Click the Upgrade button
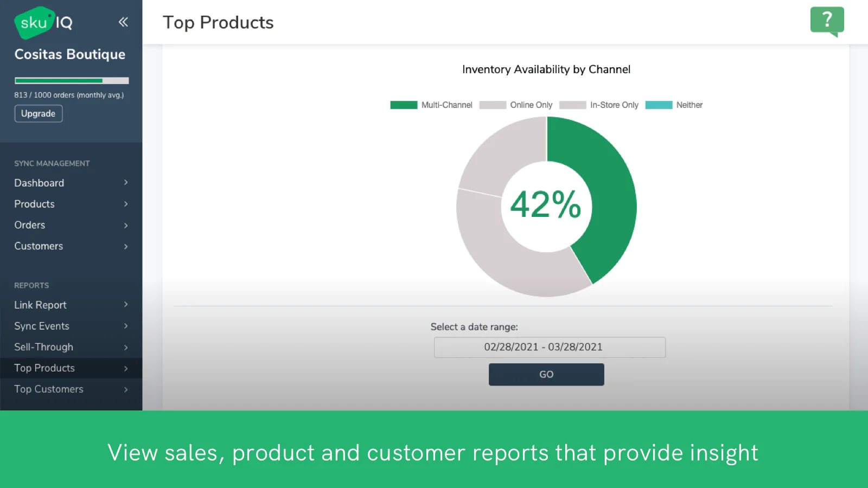Image resolution: width=868 pixels, height=488 pixels. pos(39,114)
